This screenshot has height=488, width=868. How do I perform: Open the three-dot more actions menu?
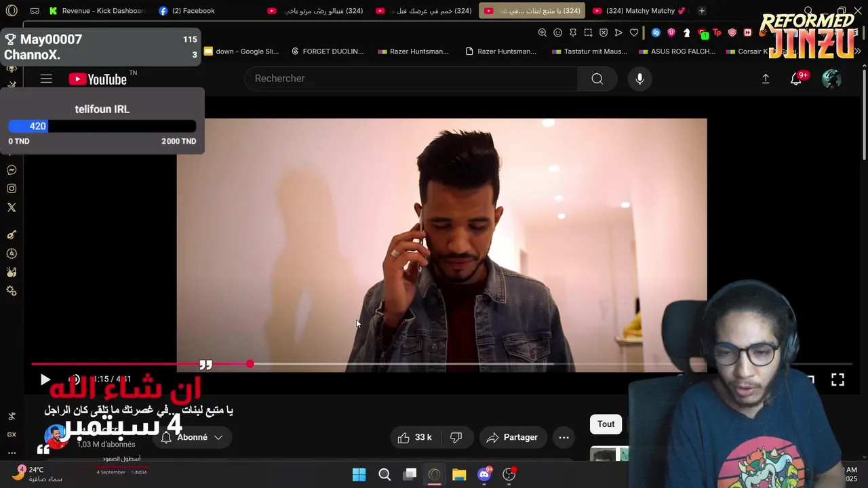tap(564, 438)
